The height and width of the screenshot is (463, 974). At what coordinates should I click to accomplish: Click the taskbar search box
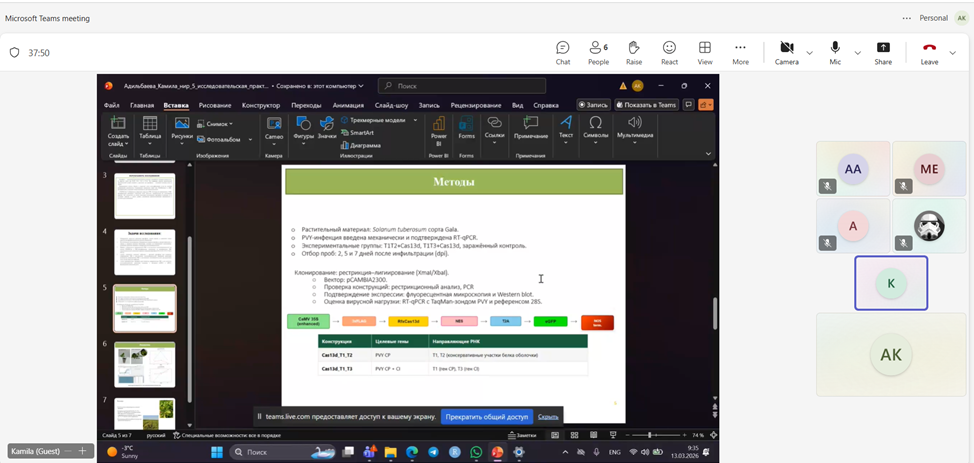click(270, 452)
